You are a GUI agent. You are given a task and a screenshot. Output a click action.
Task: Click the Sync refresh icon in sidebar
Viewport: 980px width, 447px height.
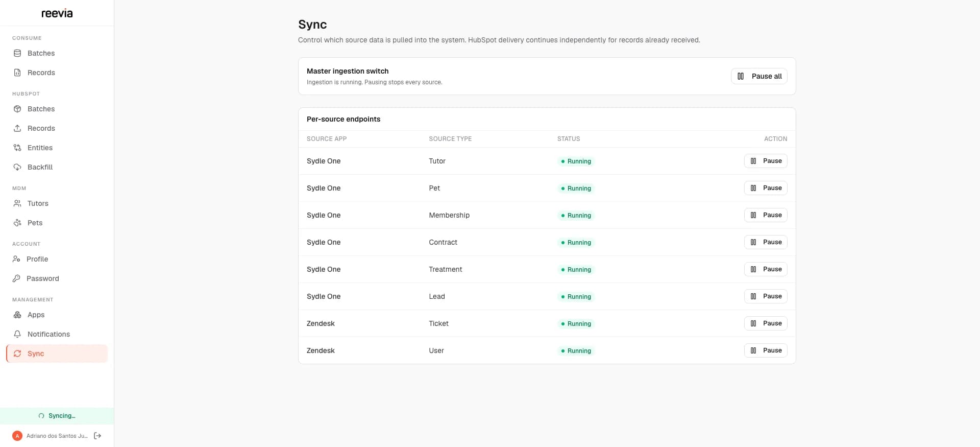[17, 354]
